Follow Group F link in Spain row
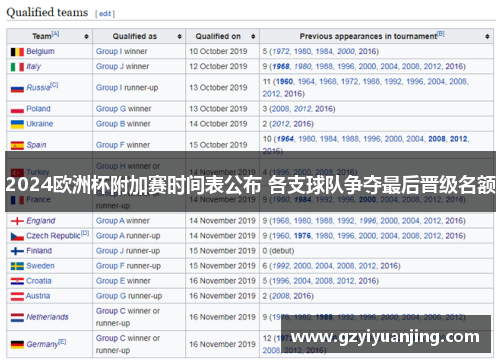This screenshot has height=362, width=500. [110, 145]
